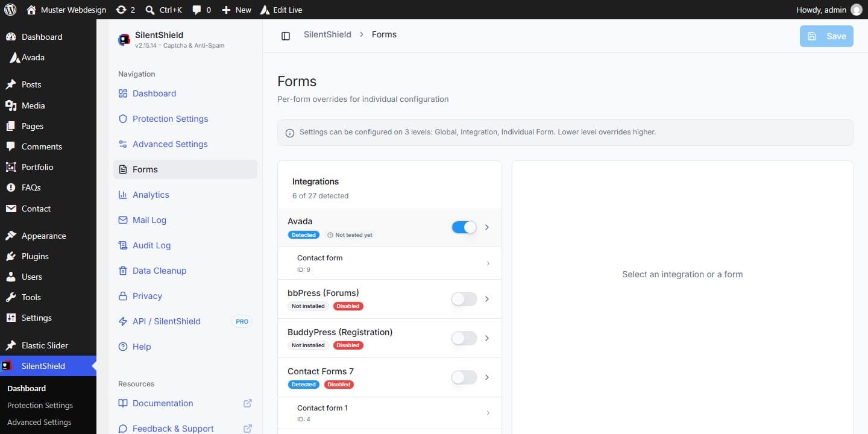Screen dimensions: 868x434
Task: Click the SilentShield plugin logo
Action: click(124, 40)
